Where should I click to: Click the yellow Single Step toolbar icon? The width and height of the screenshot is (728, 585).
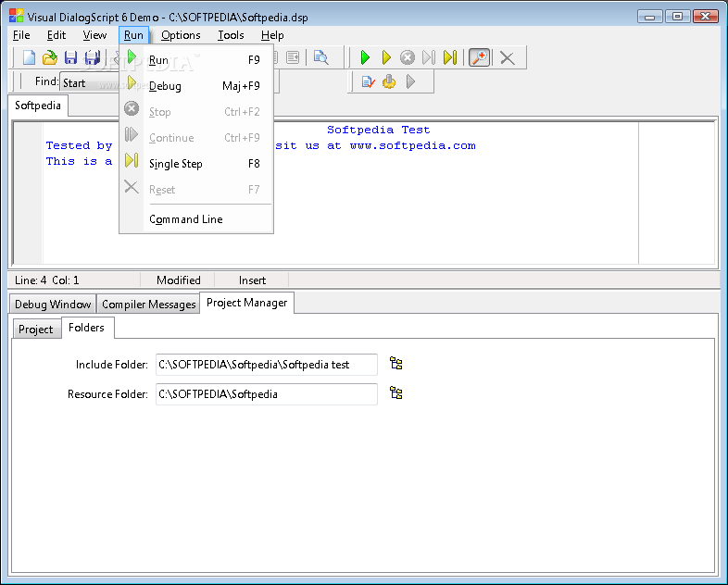click(450, 57)
